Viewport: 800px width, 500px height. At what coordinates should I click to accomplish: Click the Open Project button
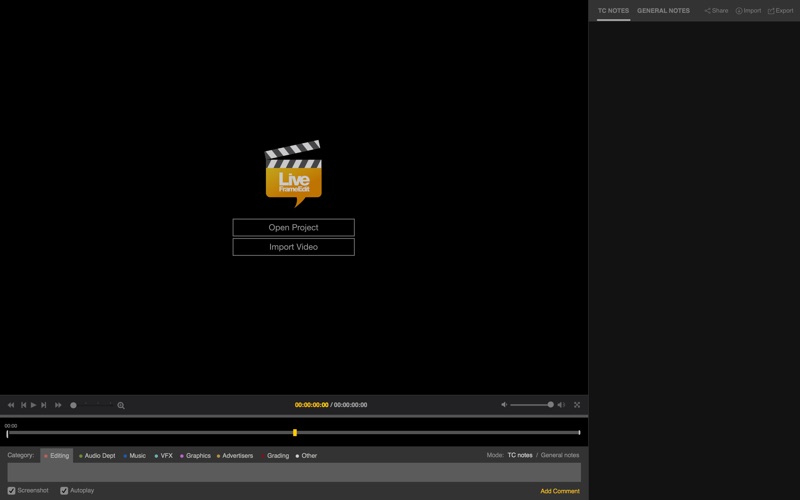pos(293,228)
